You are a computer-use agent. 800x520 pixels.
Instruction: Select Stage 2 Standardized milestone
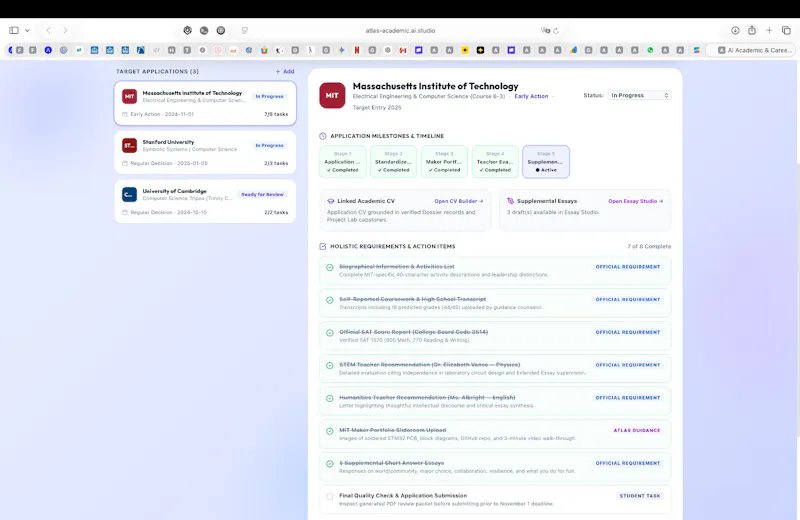tap(393, 162)
